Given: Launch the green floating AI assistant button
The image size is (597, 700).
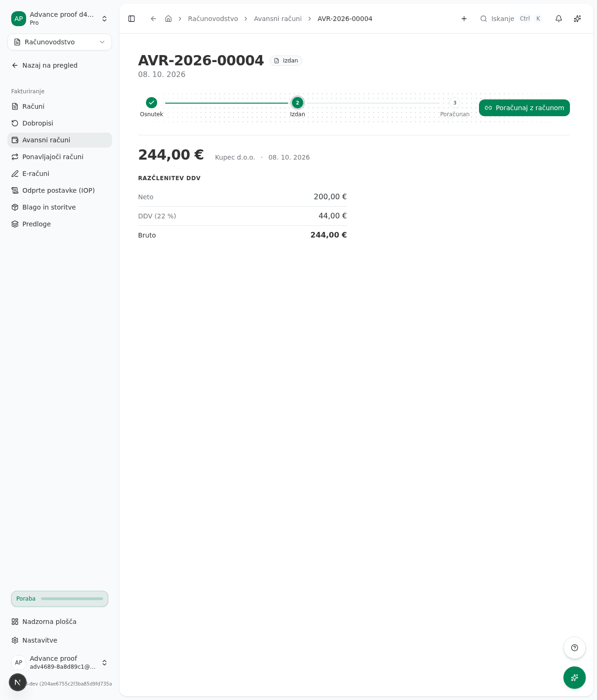Looking at the screenshot, I should click(x=575, y=678).
